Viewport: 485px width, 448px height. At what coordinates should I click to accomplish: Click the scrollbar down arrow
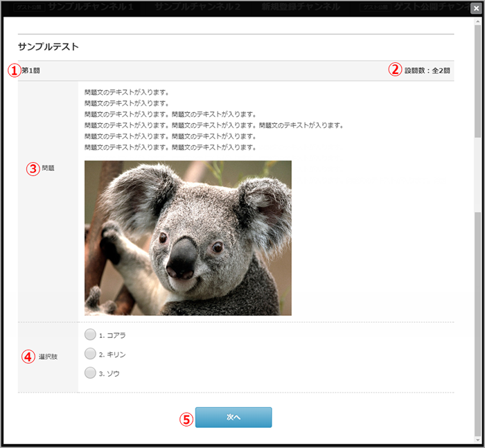coord(478,440)
